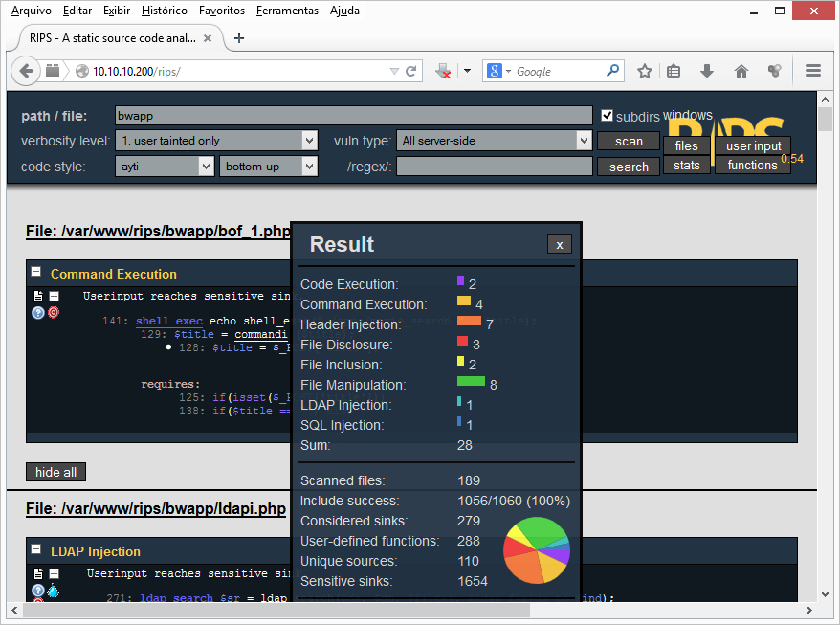Open the user input window button

753,145
